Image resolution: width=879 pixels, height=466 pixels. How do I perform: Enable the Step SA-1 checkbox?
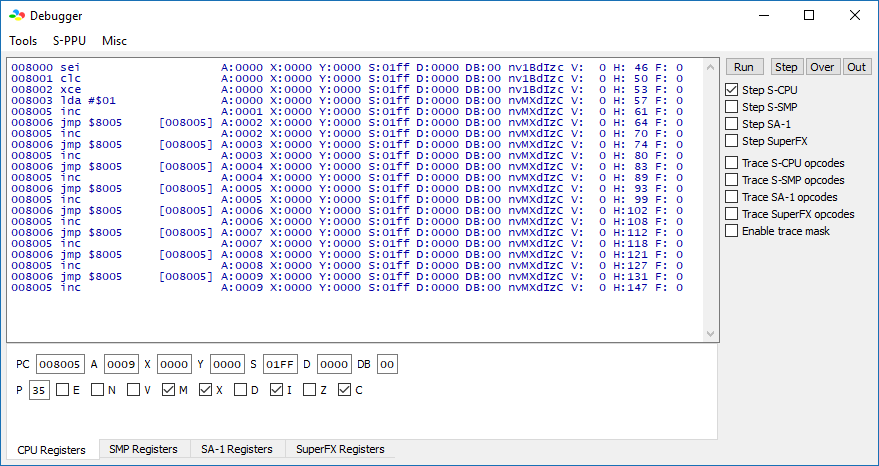tap(732, 124)
